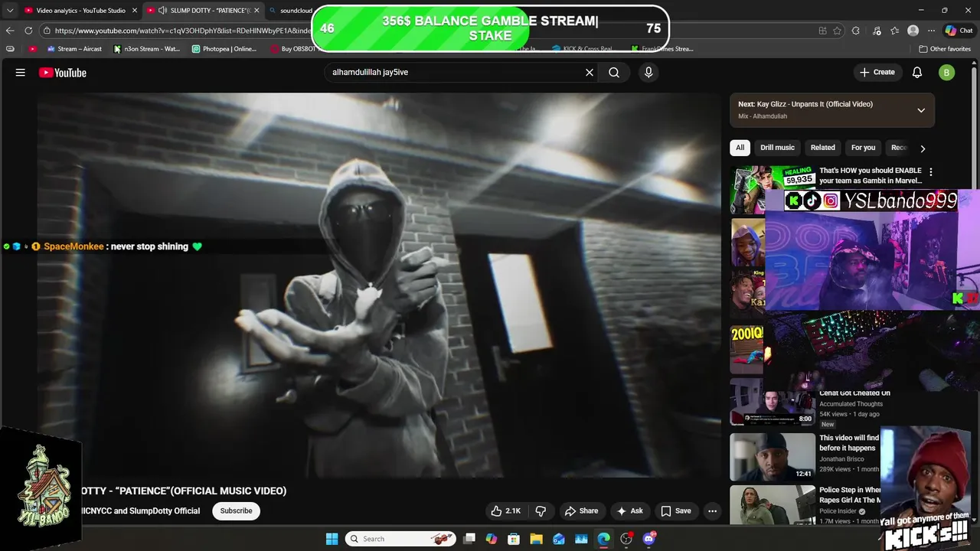Switch to the soundcloud browser tab
This screenshot has width=980, height=551.
292,11
